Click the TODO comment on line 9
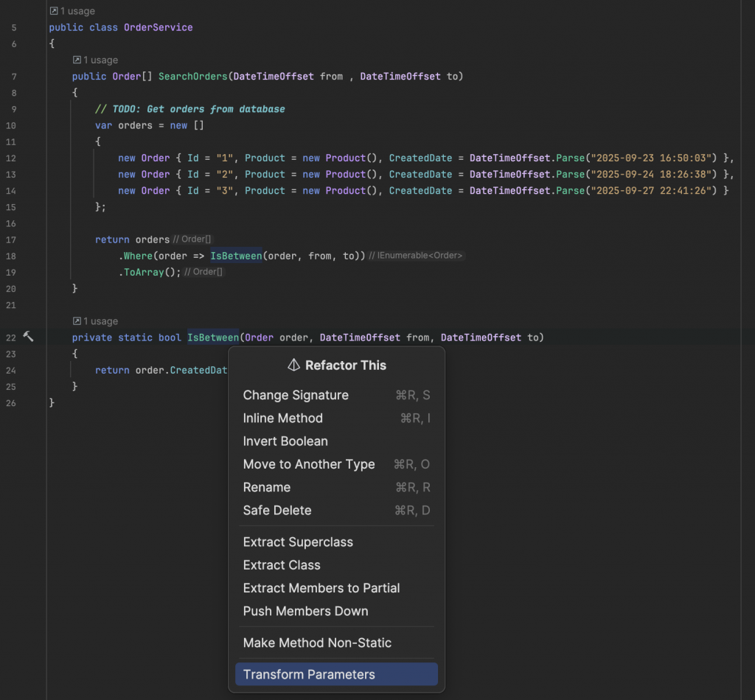The height and width of the screenshot is (700, 755). 189,109
